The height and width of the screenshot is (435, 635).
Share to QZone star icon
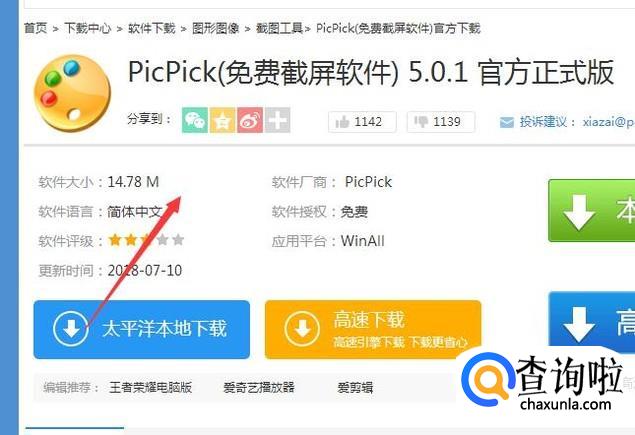point(222,120)
